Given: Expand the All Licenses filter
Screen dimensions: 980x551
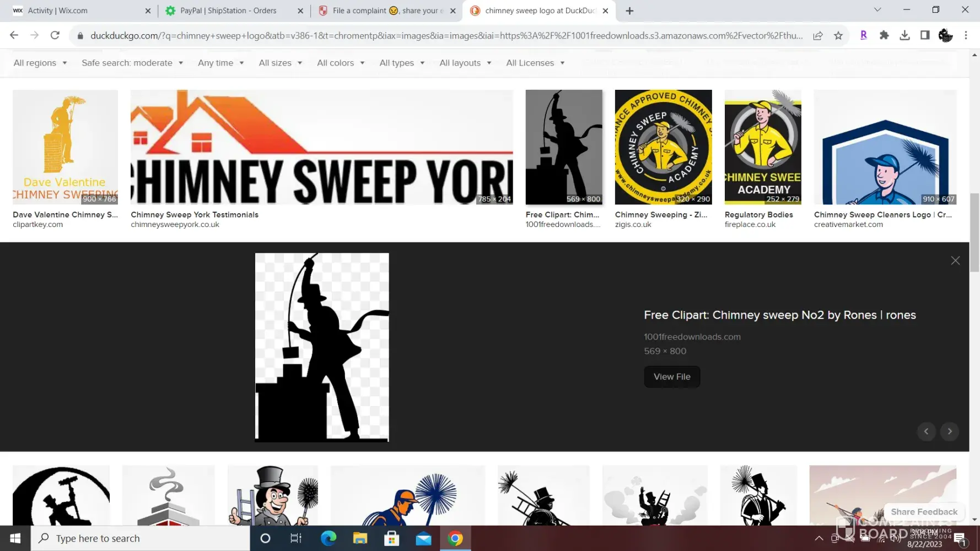Looking at the screenshot, I should tap(535, 63).
